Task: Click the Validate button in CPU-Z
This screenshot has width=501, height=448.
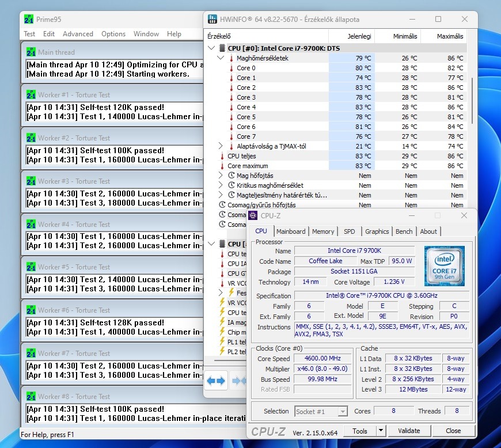Action: point(409,431)
